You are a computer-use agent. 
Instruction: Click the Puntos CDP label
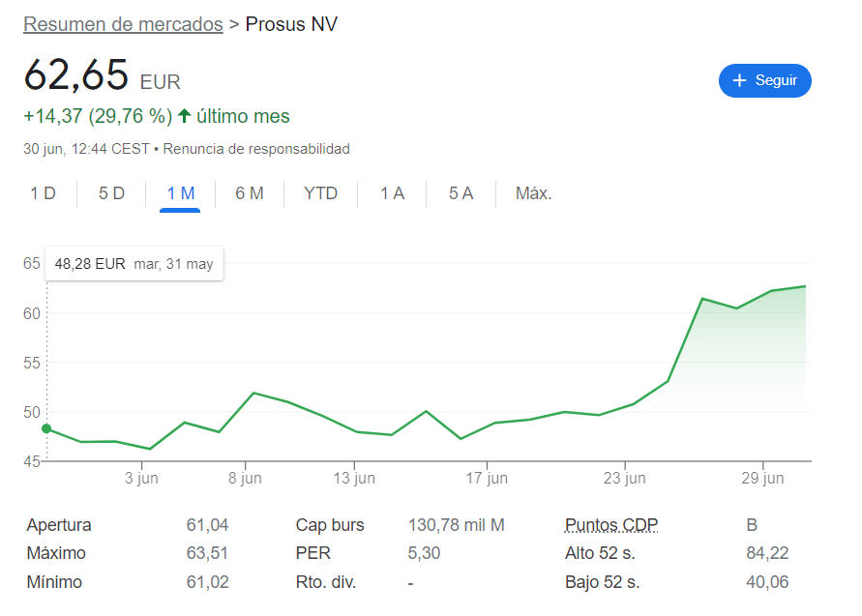[611, 525]
